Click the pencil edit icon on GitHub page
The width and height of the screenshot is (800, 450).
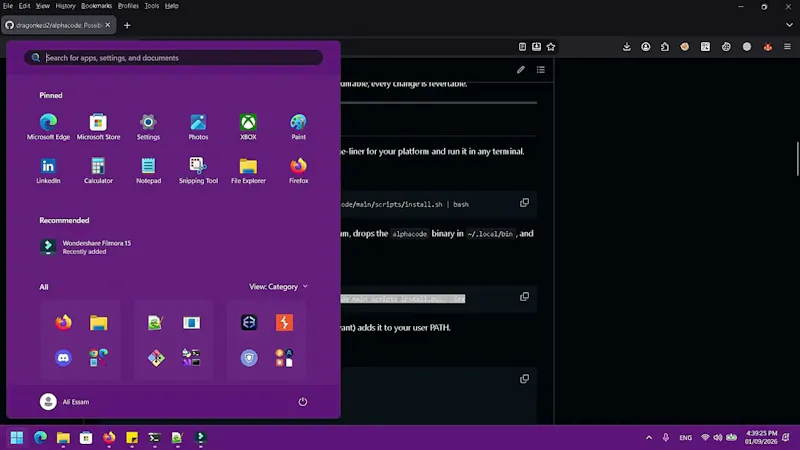(x=520, y=69)
